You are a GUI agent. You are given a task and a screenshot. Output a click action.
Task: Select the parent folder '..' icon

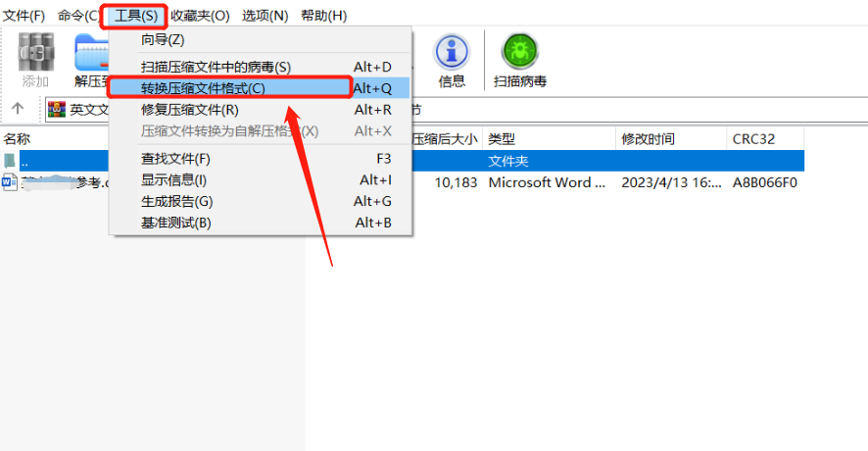[x=10, y=161]
